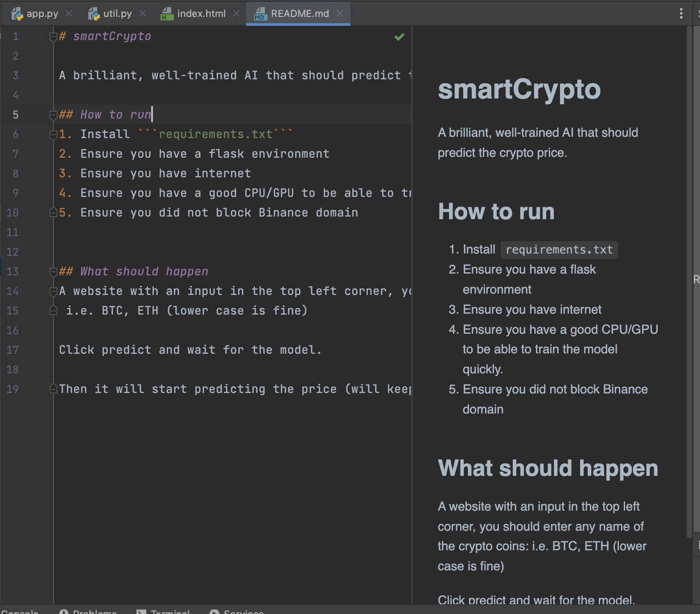Open the Services tool window

pos(236,611)
